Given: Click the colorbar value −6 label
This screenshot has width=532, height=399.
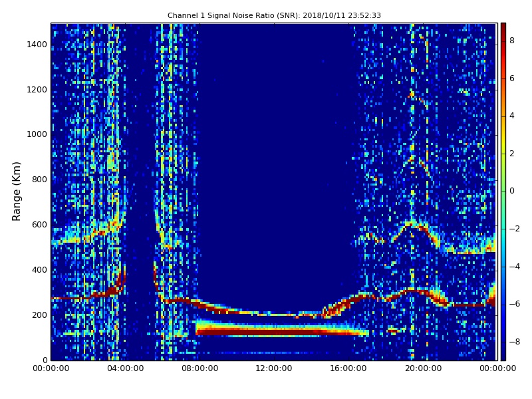Looking at the screenshot, I should coord(515,304).
